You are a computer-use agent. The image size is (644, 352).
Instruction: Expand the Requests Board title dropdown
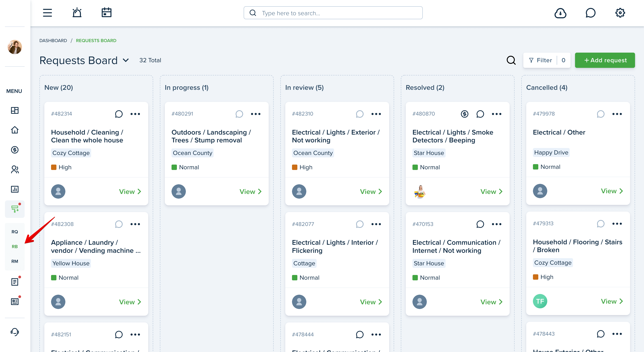(x=126, y=60)
